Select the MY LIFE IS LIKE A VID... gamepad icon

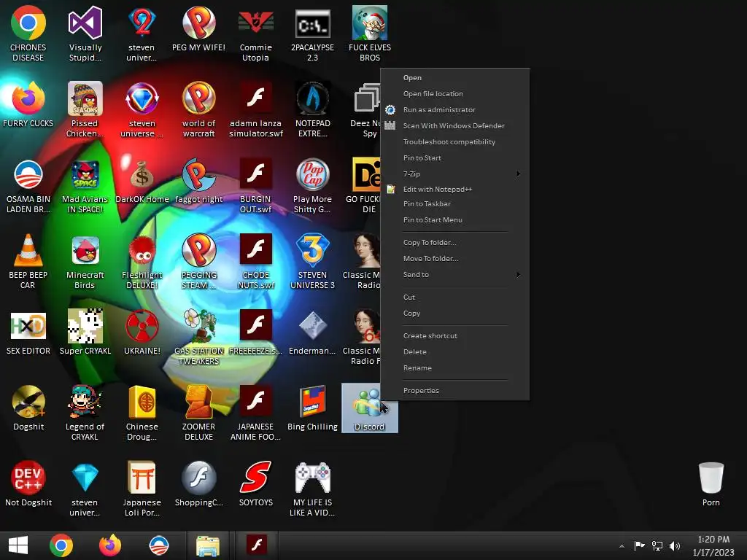coord(312,489)
